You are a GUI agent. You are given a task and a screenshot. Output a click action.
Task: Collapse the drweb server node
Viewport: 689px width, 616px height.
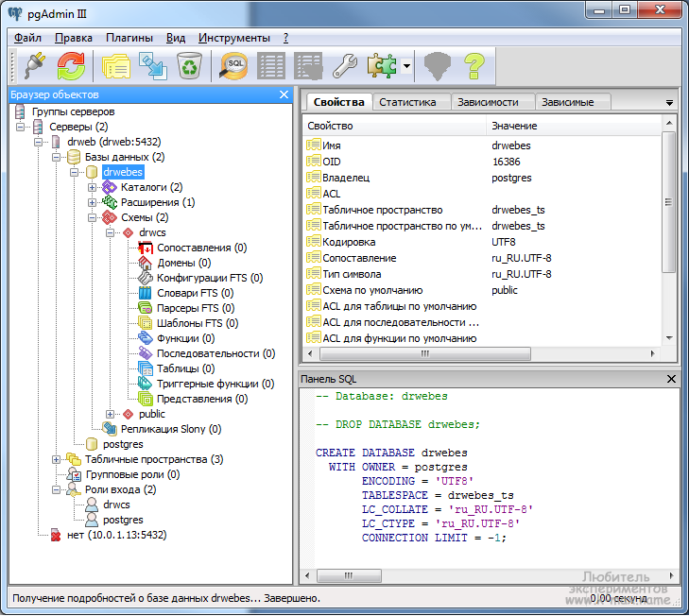click(x=38, y=142)
